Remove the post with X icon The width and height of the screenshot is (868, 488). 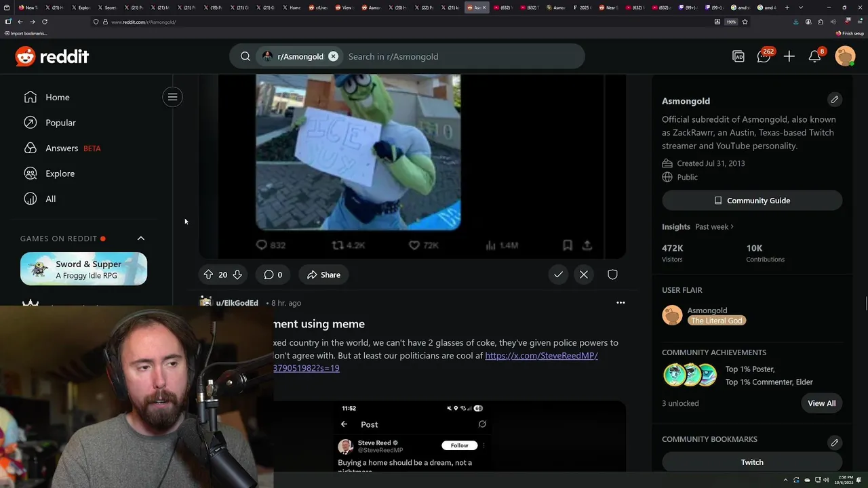(x=584, y=274)
